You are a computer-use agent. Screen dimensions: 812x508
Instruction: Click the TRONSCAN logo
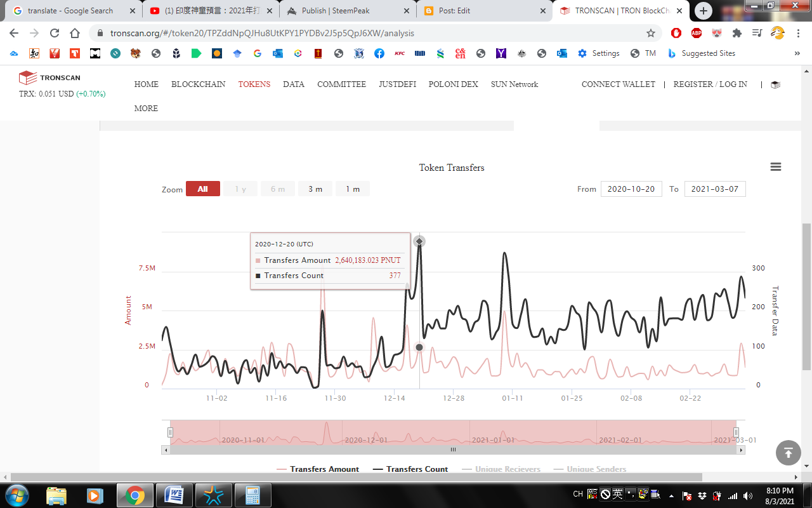click(x=49, y=77)
